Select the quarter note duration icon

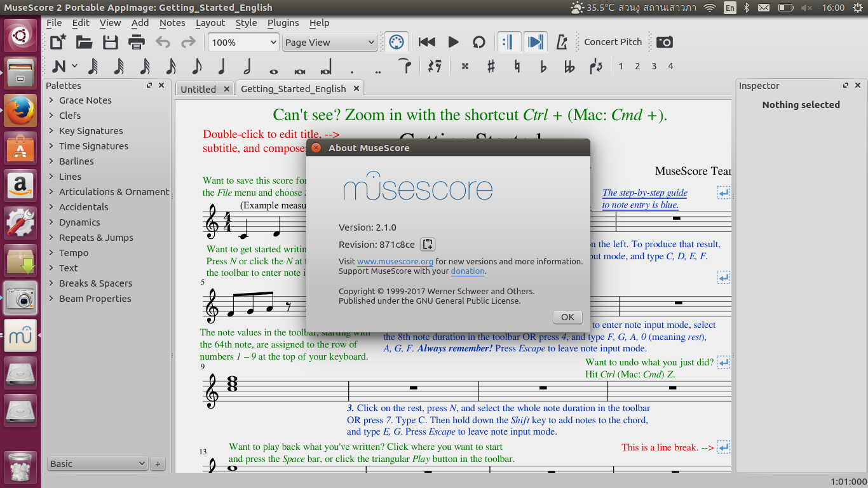(x=221, y=65)
